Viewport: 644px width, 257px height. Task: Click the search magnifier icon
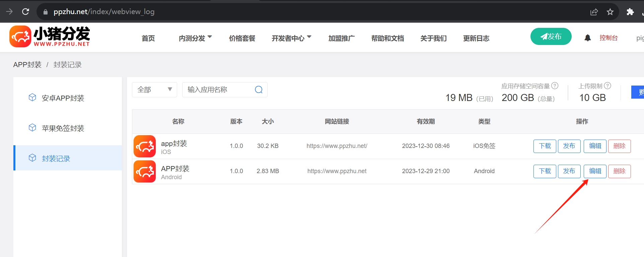click(x=259, y=90)
